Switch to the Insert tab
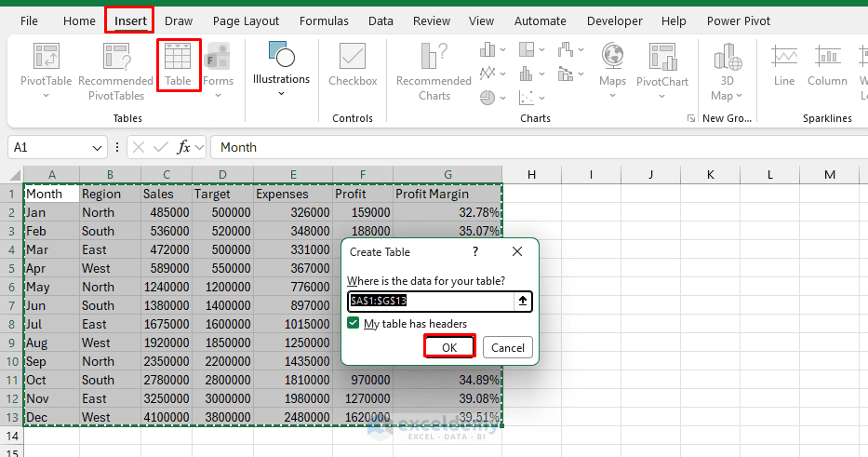Viewport: 868px width, 457px height. click(130, 21)
